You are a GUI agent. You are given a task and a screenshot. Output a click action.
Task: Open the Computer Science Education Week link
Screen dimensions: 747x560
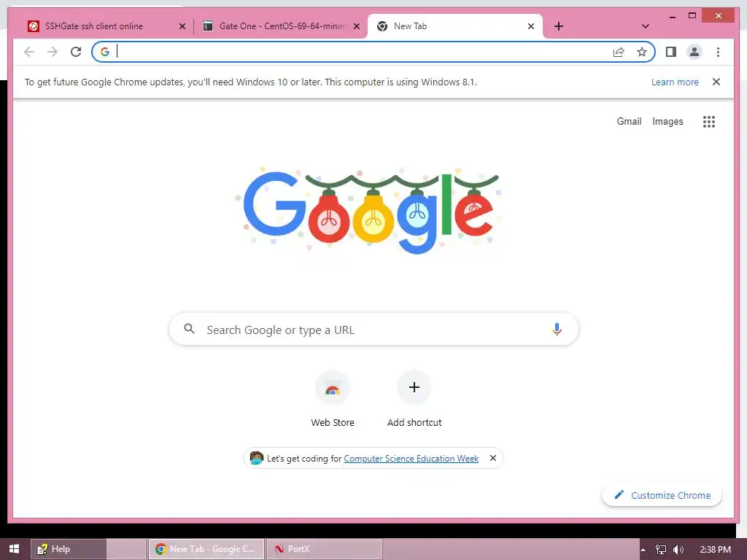411,458
